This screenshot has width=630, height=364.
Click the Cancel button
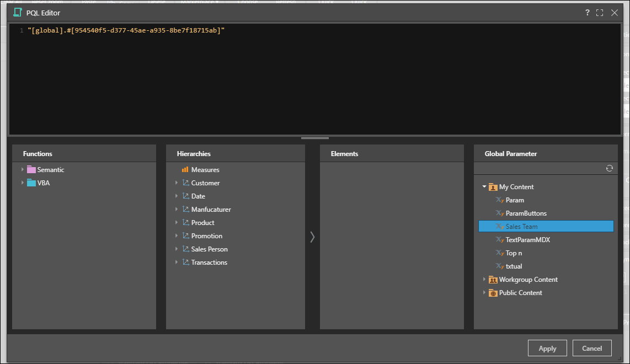(591, 348)
